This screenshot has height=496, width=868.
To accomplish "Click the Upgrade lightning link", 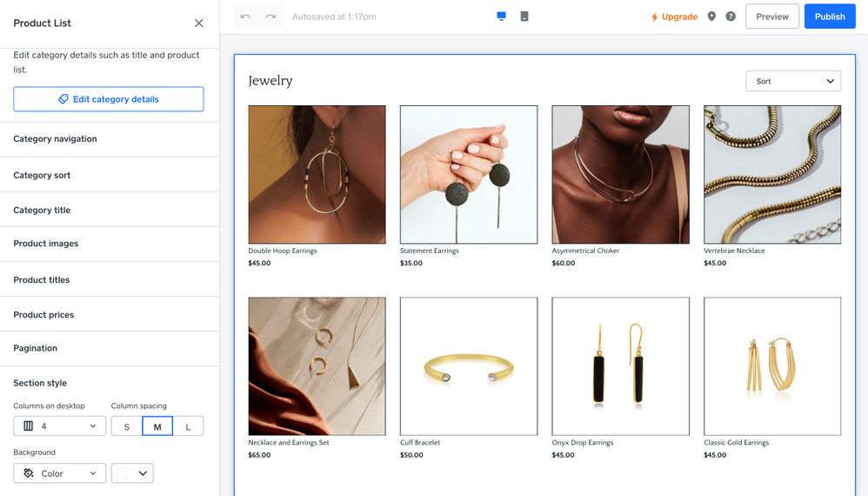I will (x=674, y=17).
